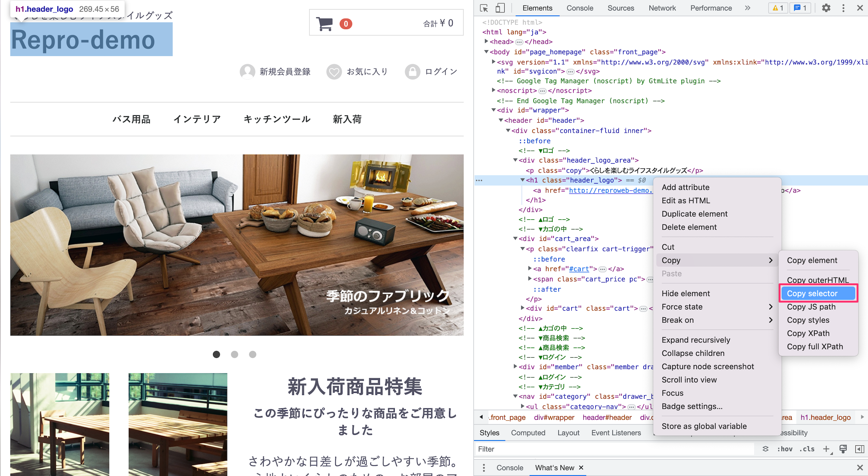Viewport: 868px width, 476px height.
Task: Expand the head element node
Action: tap(486, 41)
